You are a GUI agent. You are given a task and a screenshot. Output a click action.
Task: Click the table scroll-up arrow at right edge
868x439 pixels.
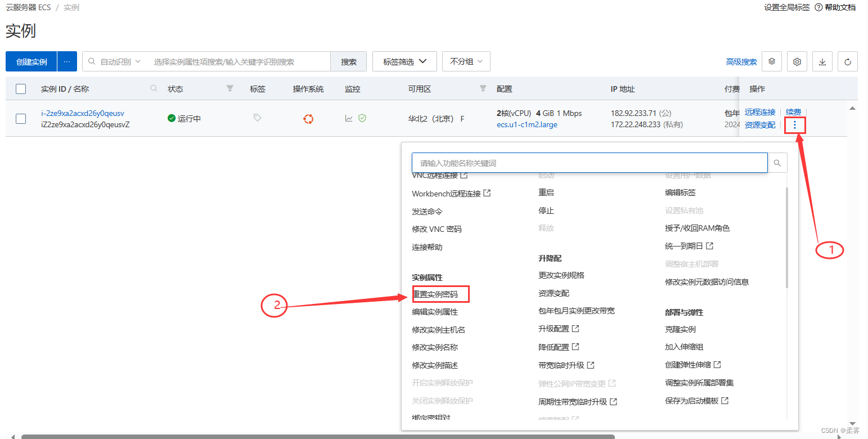852,108
